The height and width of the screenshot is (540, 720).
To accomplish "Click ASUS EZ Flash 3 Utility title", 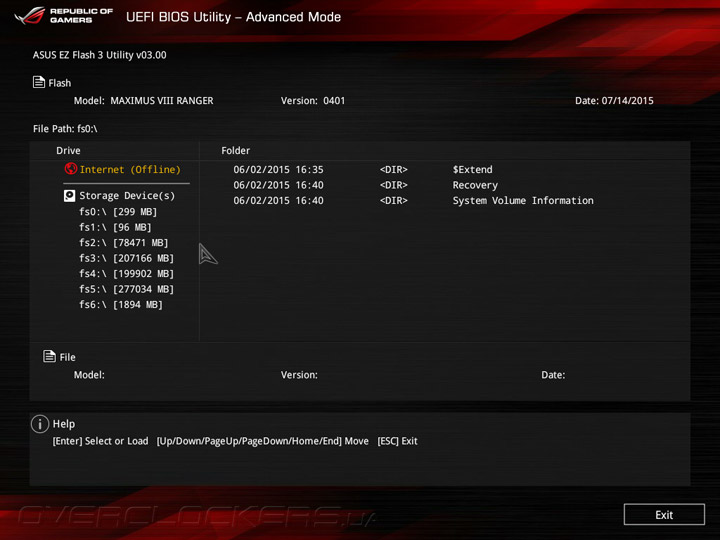I will coord(100,55).
